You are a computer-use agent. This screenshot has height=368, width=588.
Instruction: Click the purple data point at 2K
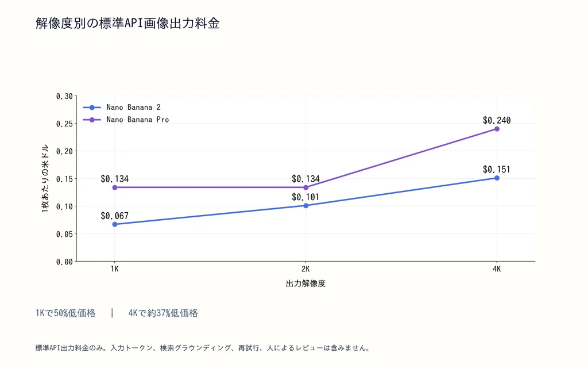(305, 187)
